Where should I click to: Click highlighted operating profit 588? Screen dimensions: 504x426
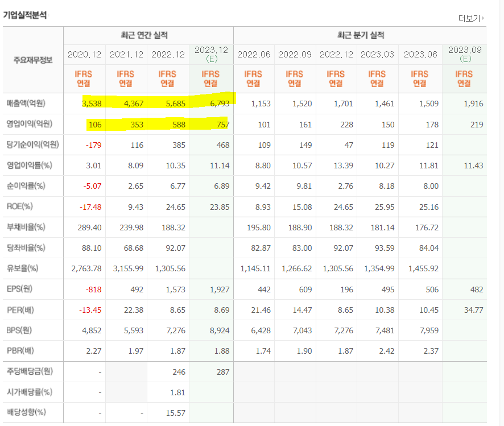179,125
